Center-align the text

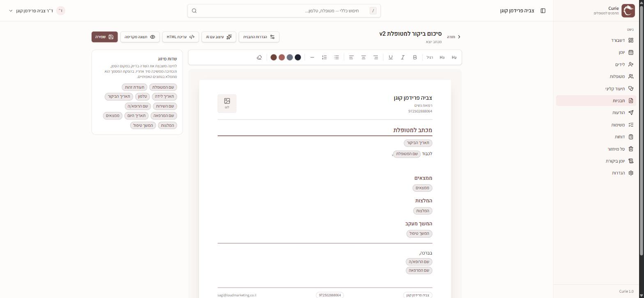coord(363,57)
